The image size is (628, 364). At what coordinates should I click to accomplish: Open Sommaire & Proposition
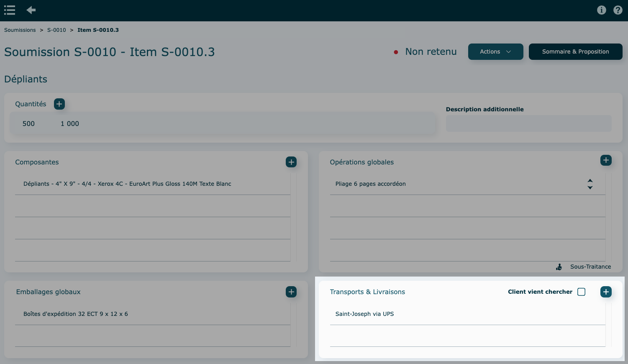pyautogui.click(x=575, y=52)
